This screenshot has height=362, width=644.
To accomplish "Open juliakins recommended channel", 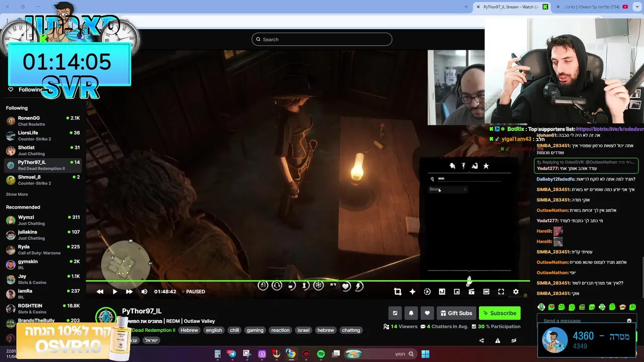I will click(43, 235).
